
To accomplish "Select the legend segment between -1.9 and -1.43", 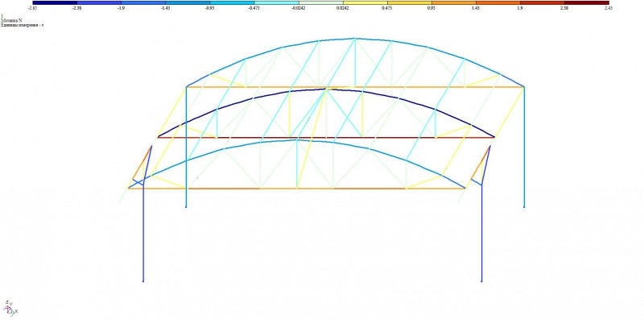I will click(143, 2).
